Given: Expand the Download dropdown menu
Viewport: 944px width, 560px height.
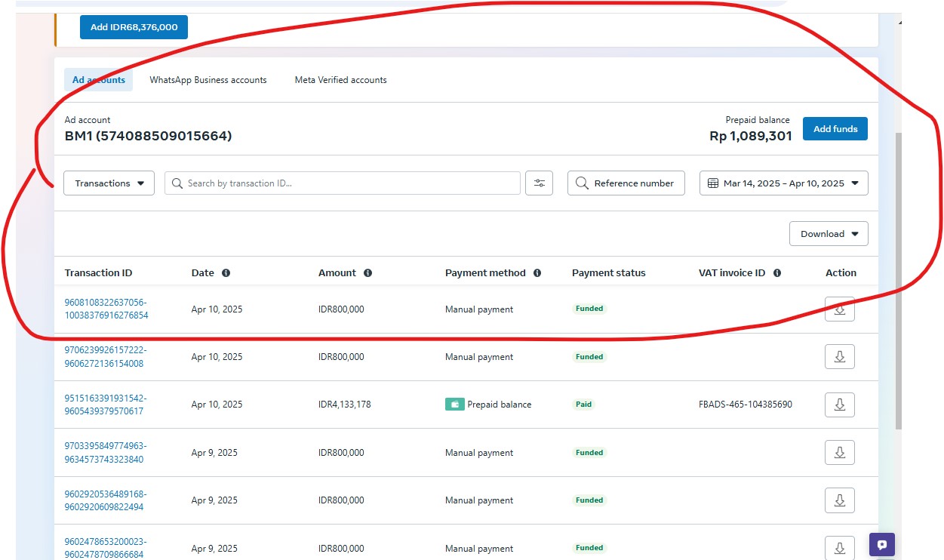Looking at the screenshot, I should [829, 234].
